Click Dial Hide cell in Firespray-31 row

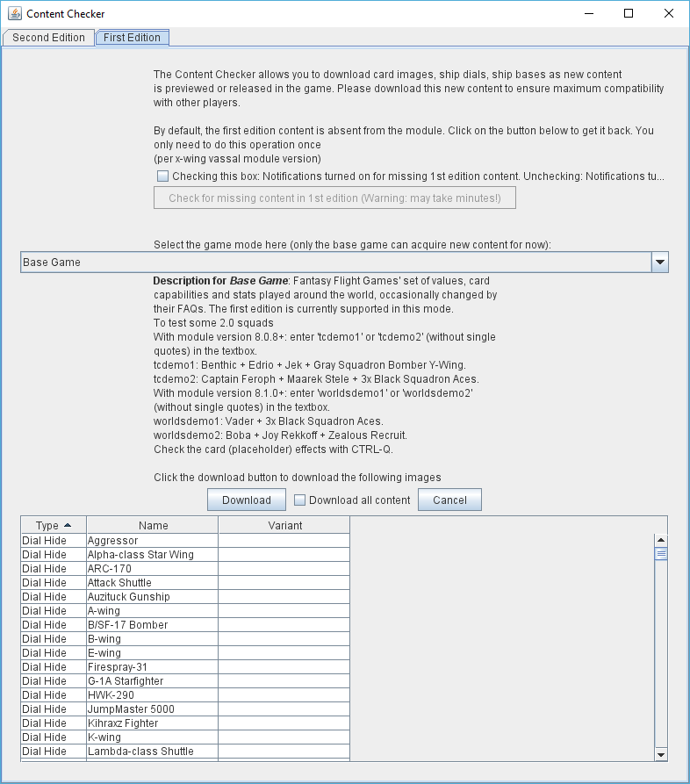click(54, 667)
